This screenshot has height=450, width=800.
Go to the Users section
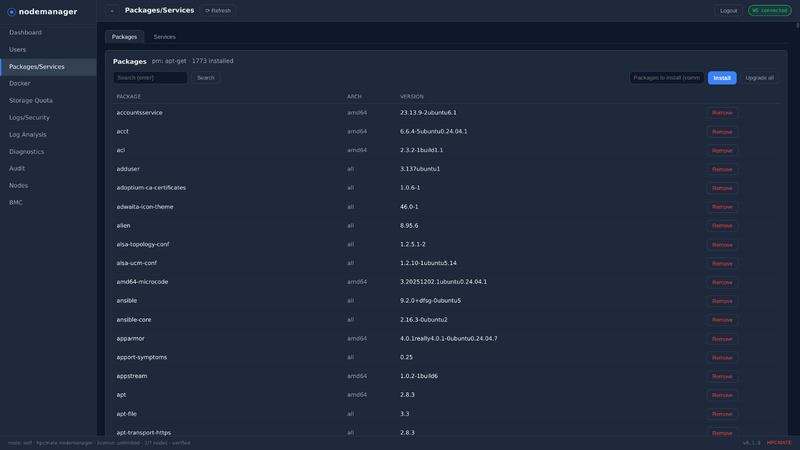click(48, 49)
